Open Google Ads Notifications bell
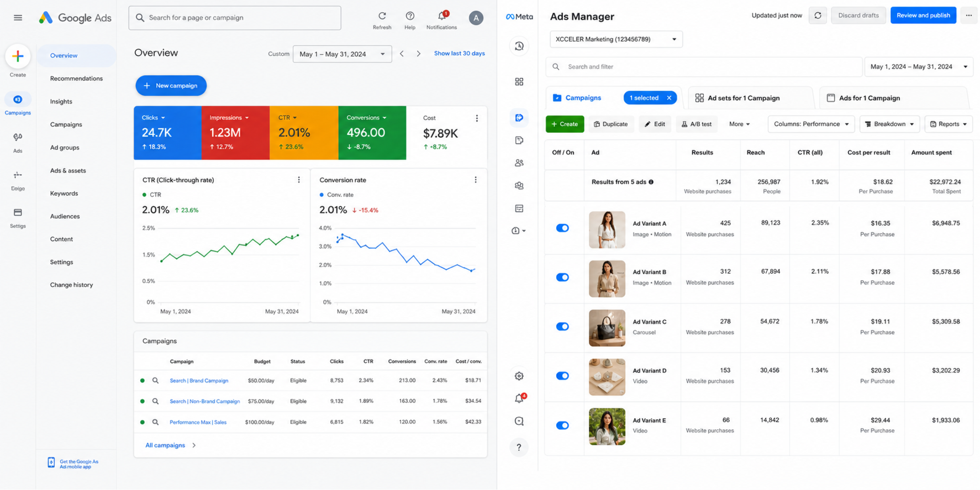 click(442, 16)
